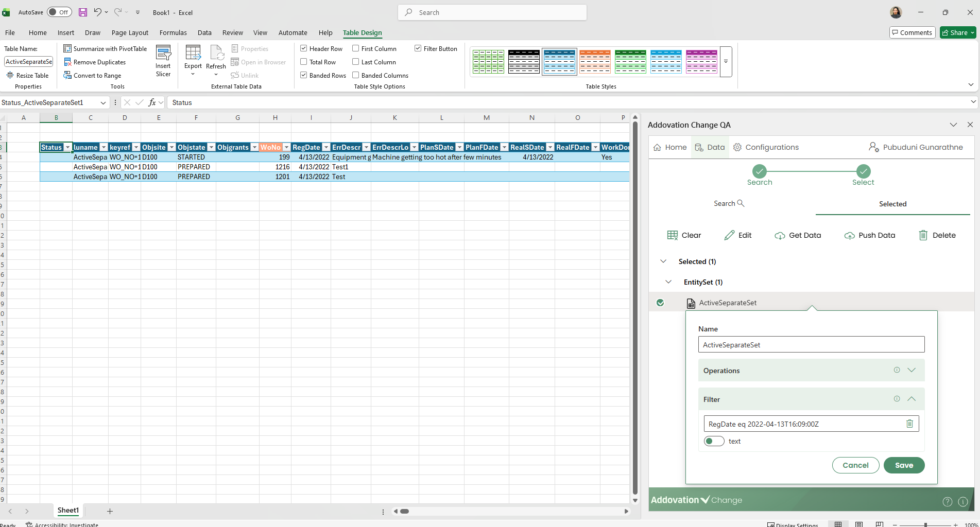The height and width of the screenshot is (527, 980).
Task: Click the Push Data cloud icon
Action: [849, 236]
